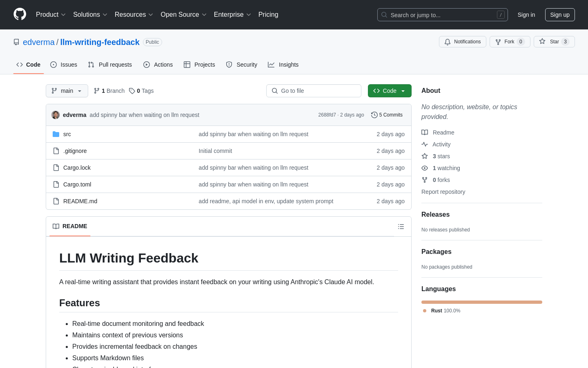
Task: Switch to the Pull requests tab
Action: 110,65
